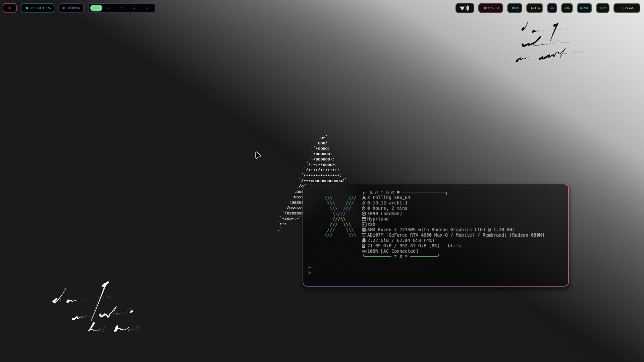Click the CPU usage 1% module

coord(515,8)
